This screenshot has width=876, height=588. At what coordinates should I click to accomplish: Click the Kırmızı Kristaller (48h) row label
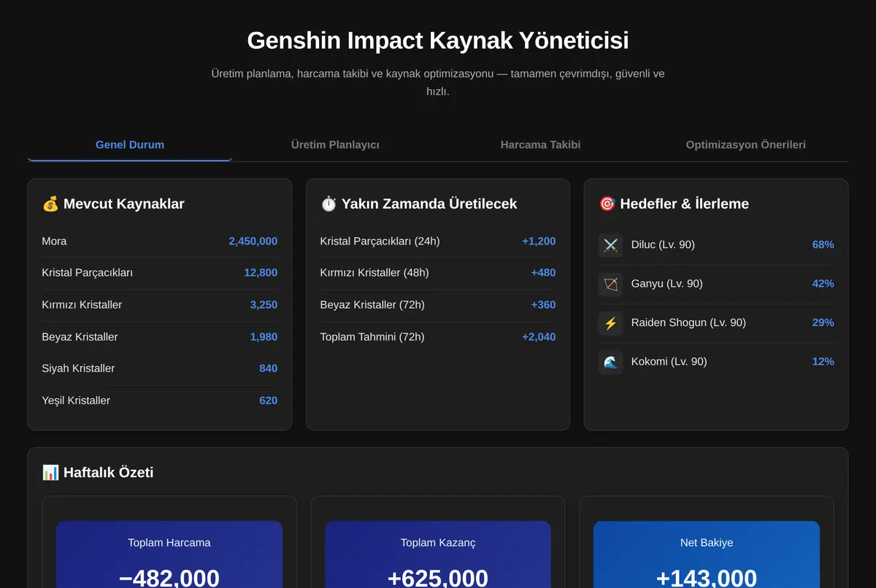coord(374,273)
